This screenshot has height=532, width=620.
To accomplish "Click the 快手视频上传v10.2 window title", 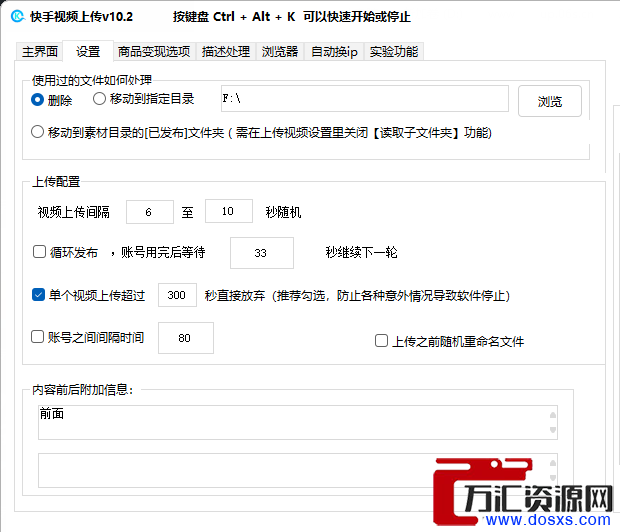I will 81,17.
